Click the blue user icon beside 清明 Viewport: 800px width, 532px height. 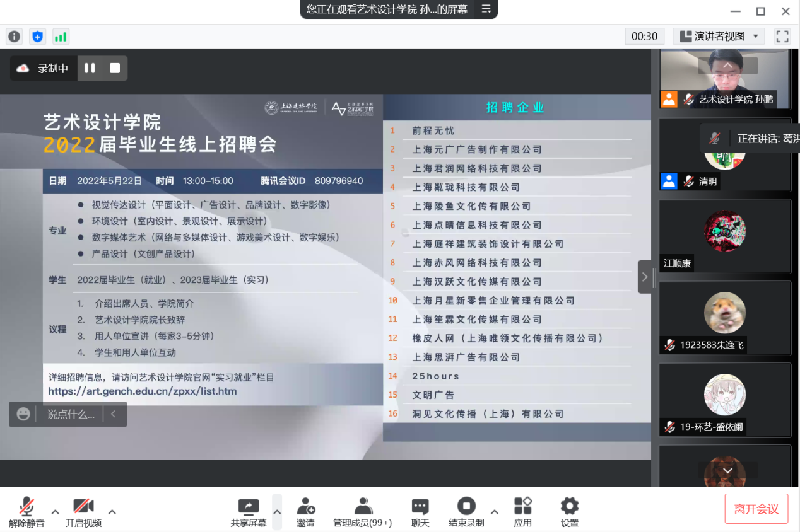pyautogui.click(x=669, y=181)
